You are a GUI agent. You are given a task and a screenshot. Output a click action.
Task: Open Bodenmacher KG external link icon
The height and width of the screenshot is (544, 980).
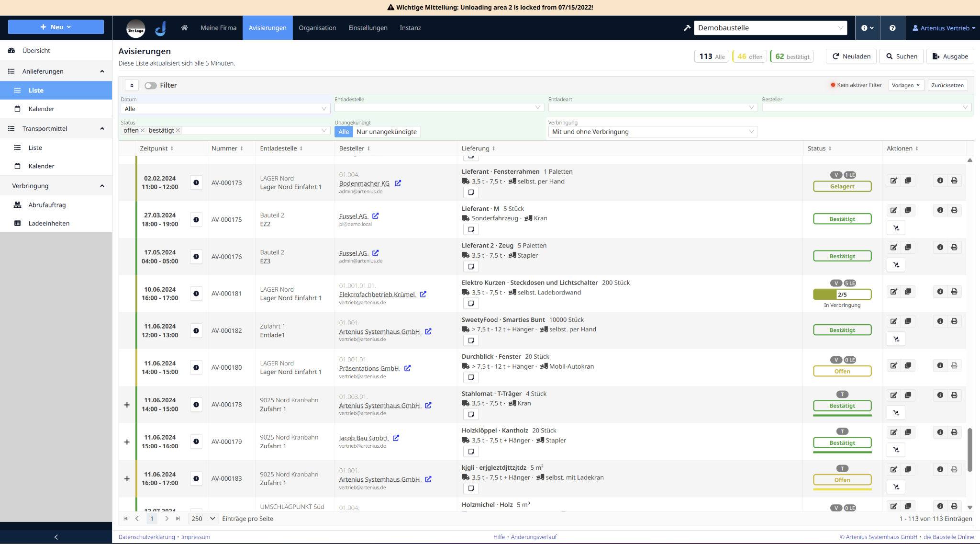[398, 183]
